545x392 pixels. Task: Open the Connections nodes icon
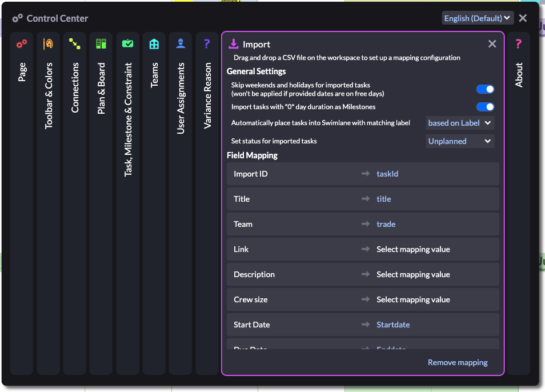click(75, 44)
